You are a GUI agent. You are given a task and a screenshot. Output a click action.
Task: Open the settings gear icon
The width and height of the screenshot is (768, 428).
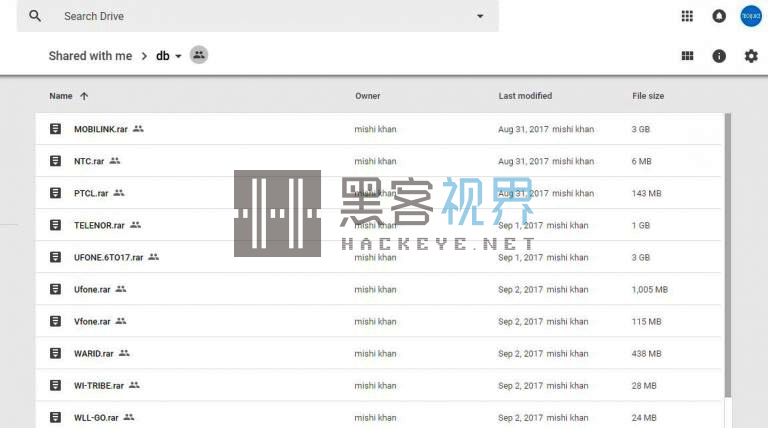click(751, 56)
